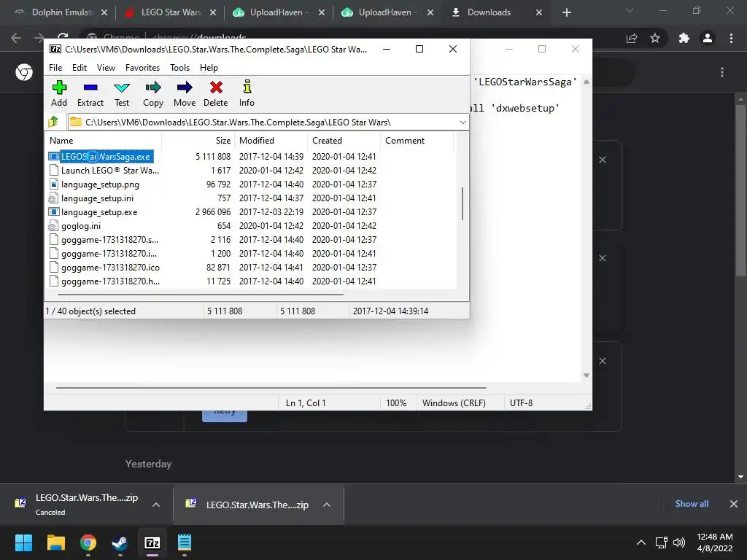This screenshot has width=747, height=560.
Task: Click the language_setup.exe file icon
Action: 54,212
